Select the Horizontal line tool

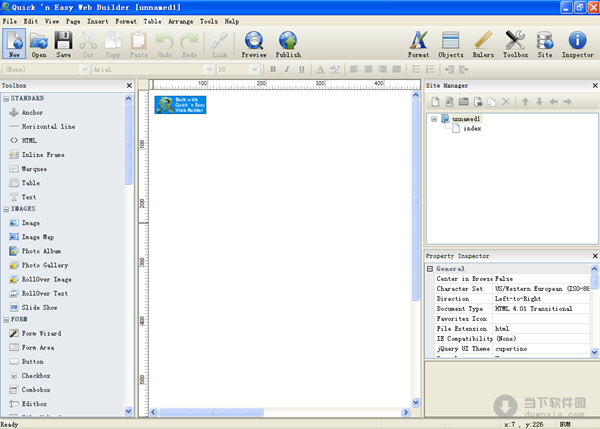click(42, 126)
